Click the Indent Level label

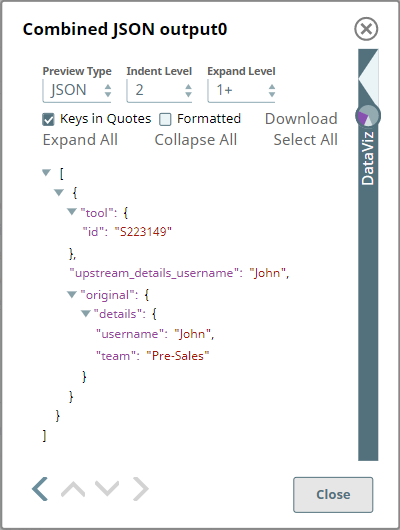click(x=159, y=71)
